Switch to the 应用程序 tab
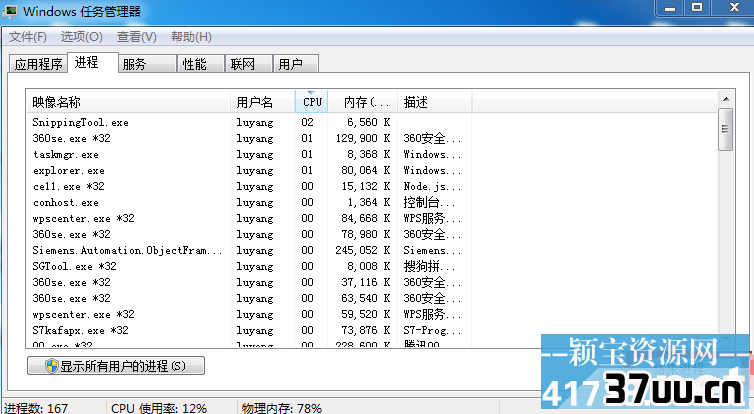The height and width of the screenshot is (414, 754). [38, 64]
